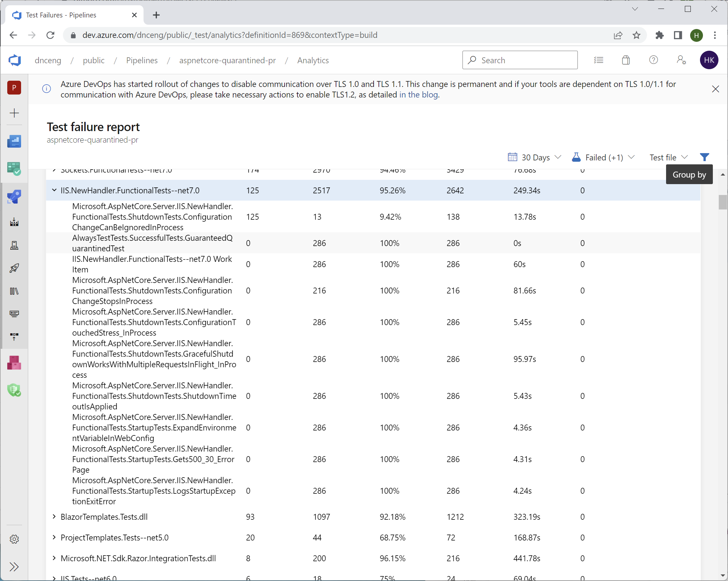
Task: Follow the 'in the blog' link
Action: tap(418, 95)
